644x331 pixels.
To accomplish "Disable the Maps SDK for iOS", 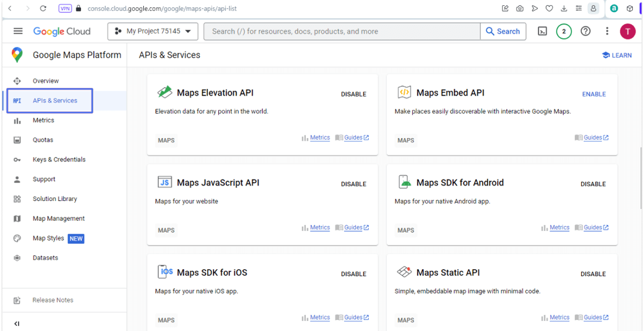I will click(354, 274).
